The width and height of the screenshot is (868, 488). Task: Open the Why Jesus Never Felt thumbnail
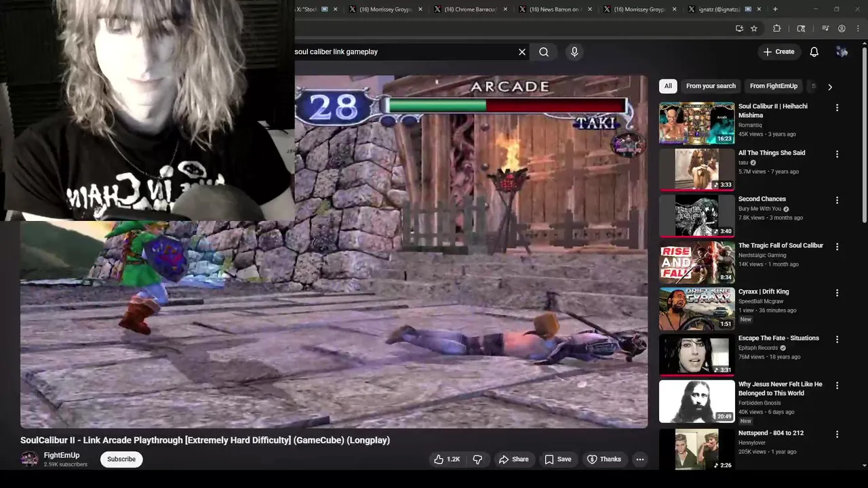[696, 401]
